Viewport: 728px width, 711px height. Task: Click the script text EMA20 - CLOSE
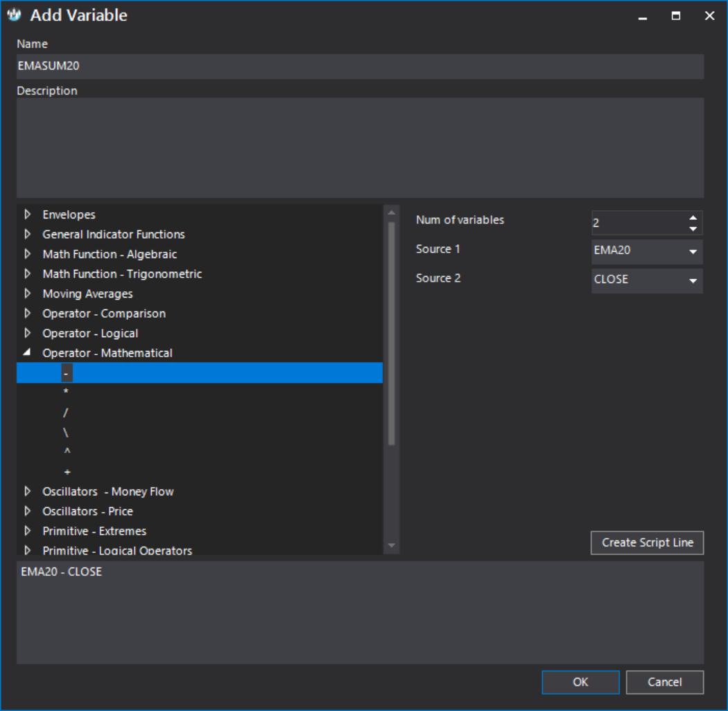click(61, 572)
